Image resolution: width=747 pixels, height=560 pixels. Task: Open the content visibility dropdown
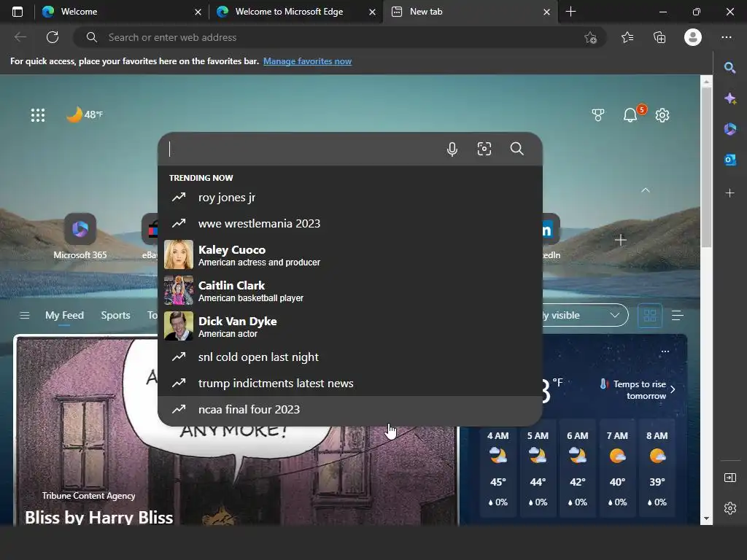(x=586, y=315)
